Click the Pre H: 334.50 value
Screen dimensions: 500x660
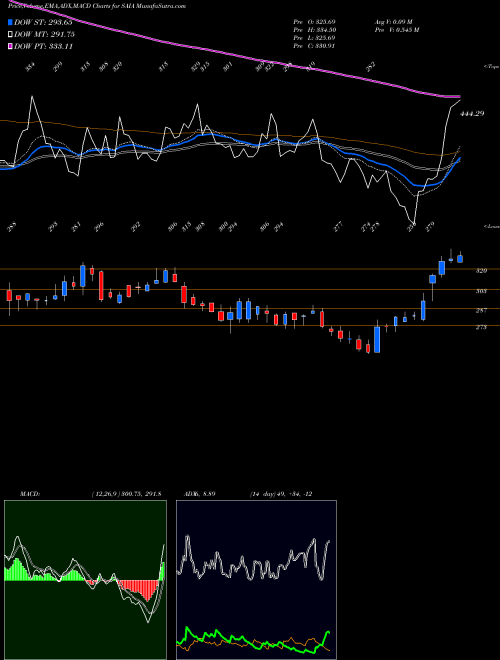[x=314, y=29]
